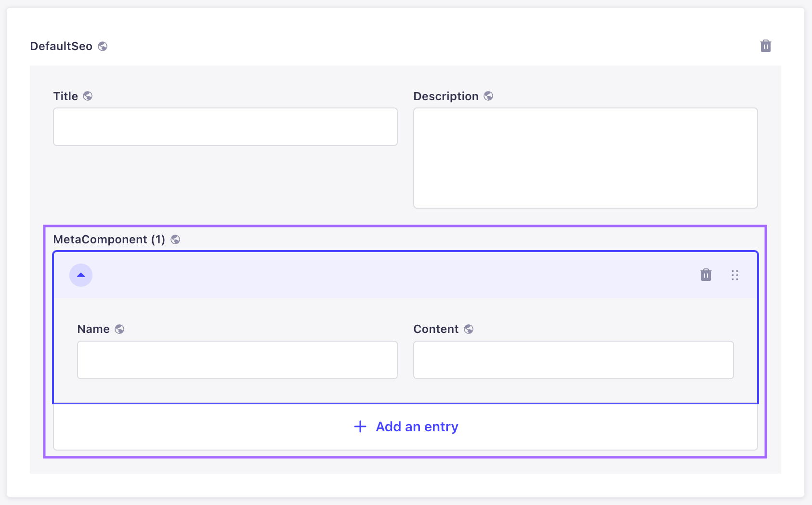This screenshot has height=505, width=812.
Task: Click the drag handle on MetaComponent entry
Action: pos(734,275)
